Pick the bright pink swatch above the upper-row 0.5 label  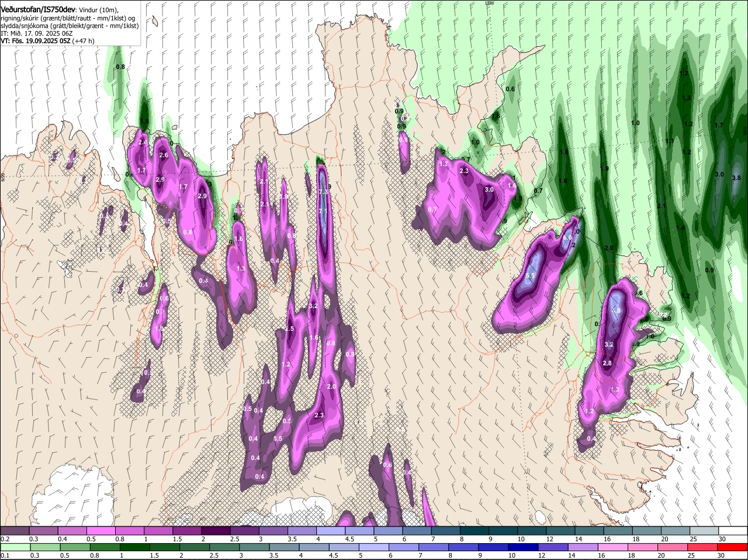point(102,530)
